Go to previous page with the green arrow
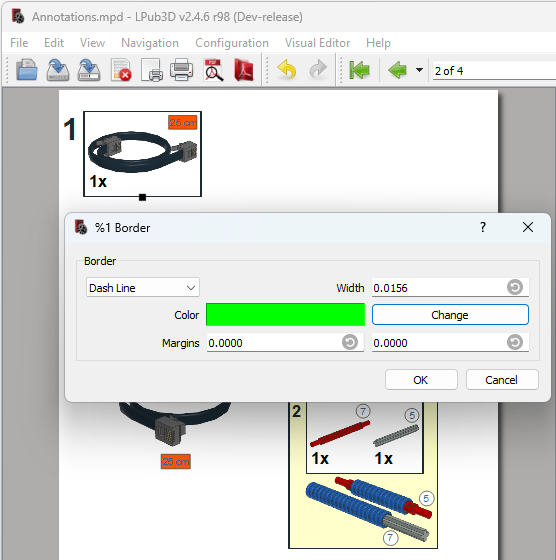The width and height of the screenshot is (556, 560). coord(397,70)
